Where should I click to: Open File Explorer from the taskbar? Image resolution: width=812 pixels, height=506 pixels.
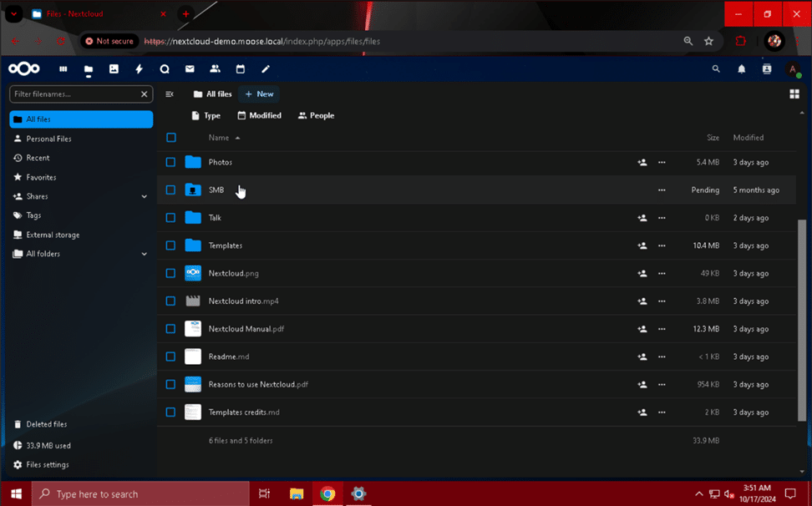tap(297, 493)
